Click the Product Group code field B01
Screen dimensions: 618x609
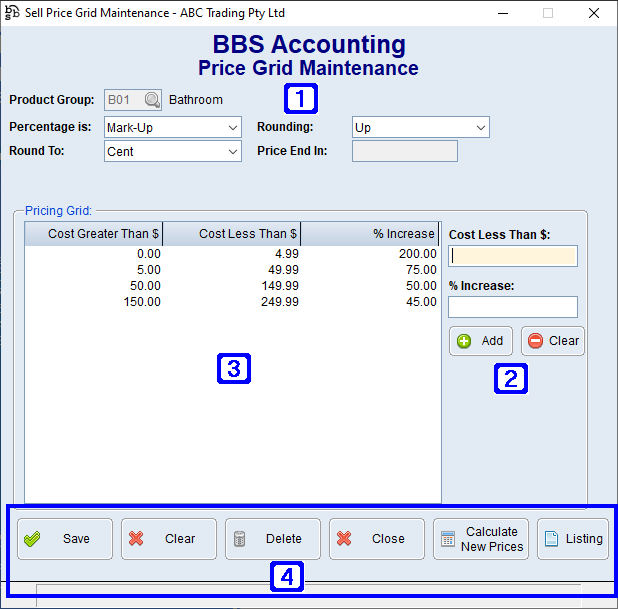(133, 100)
